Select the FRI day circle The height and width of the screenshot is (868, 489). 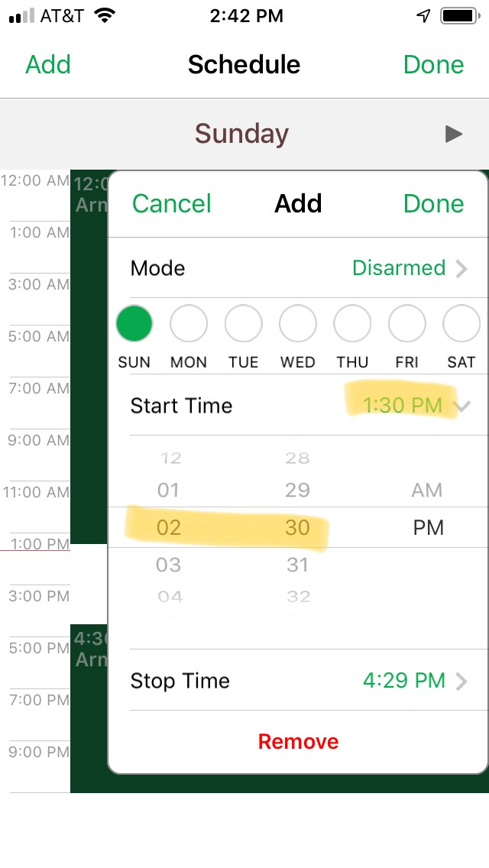pyautogui.click(x=407, y=323)
